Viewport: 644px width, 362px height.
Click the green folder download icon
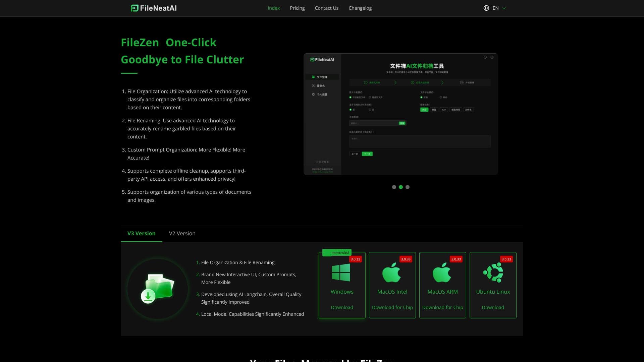pyautogui.click(x=158, y=289)
